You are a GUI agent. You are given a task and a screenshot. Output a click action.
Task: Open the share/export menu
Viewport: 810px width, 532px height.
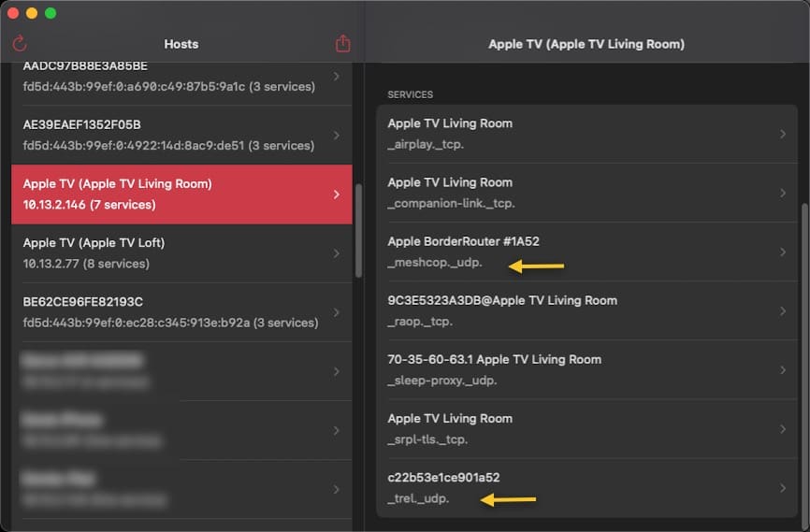tap(343, 43)
